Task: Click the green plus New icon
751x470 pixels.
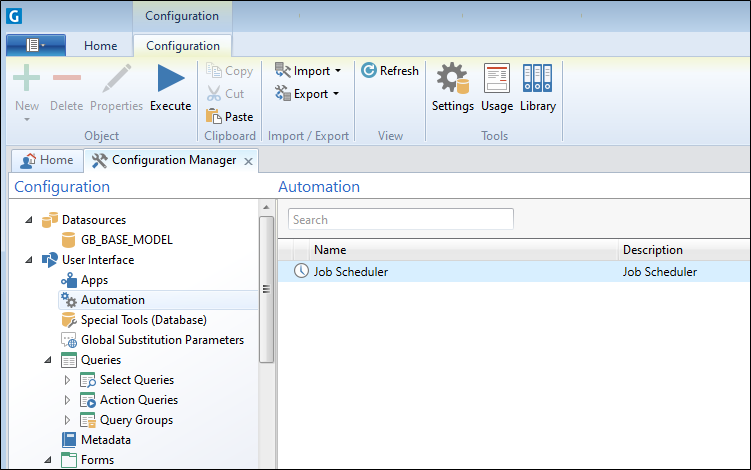Action: click(26, 78)
